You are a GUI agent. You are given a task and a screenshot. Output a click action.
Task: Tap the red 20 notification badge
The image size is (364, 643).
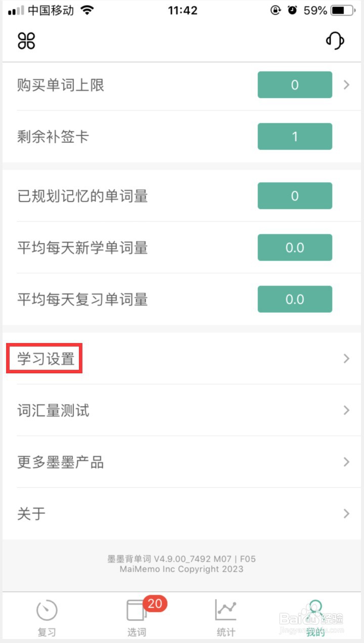155,603
